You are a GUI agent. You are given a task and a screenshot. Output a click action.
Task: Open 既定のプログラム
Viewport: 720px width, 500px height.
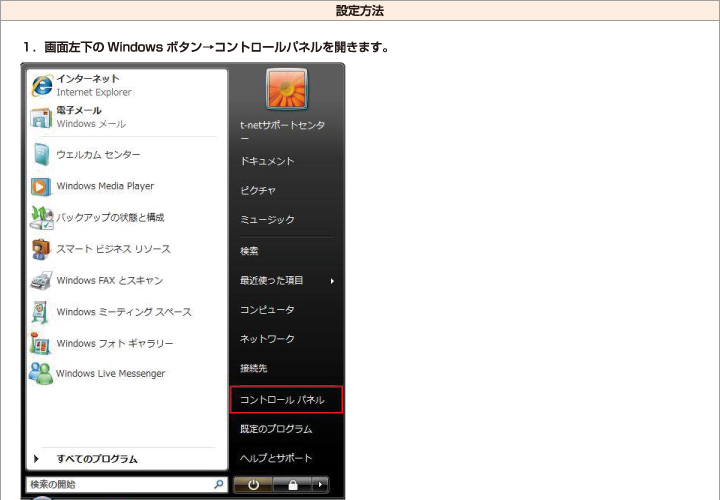[276, 429]
